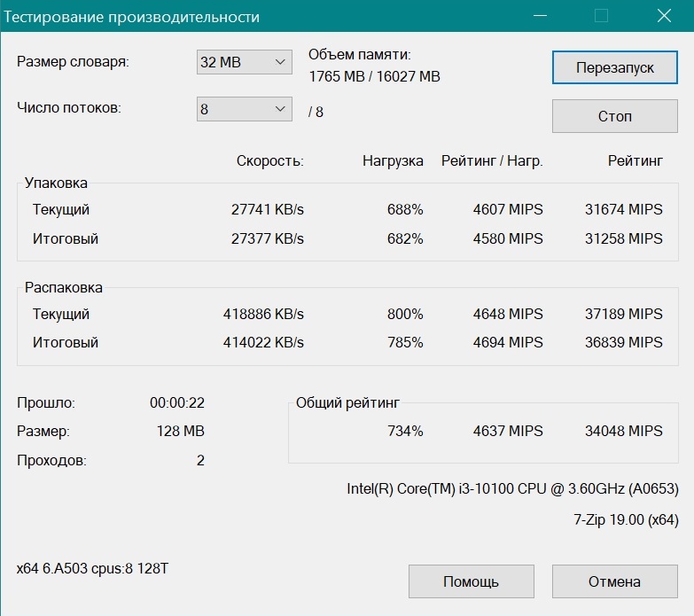Expand the thread count dropdown showing 8
Viewport: 694px width, 616px height.
point(244,109)
